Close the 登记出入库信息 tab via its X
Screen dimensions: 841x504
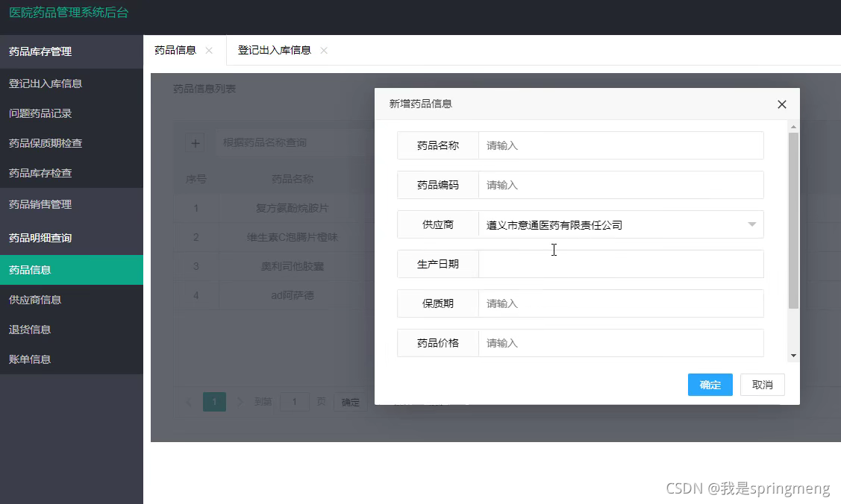324,51
